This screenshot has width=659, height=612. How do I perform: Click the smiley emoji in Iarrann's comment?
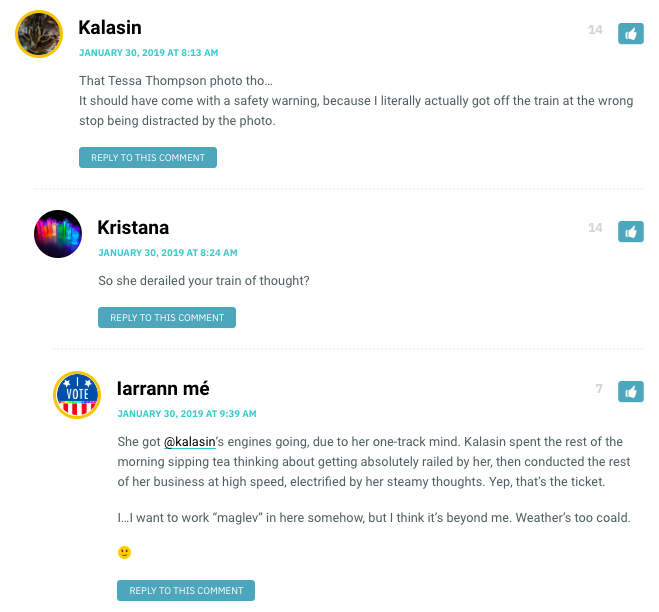[124, 552]
